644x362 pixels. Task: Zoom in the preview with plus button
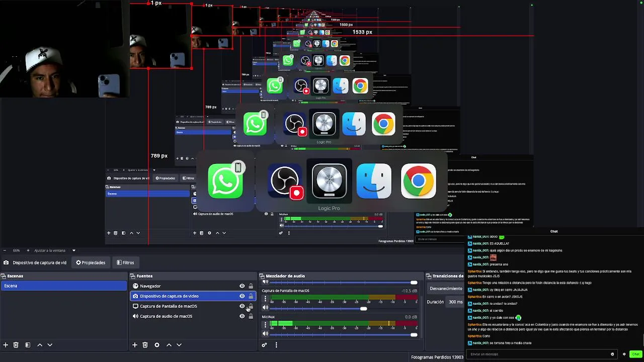(x=28, y=250)
